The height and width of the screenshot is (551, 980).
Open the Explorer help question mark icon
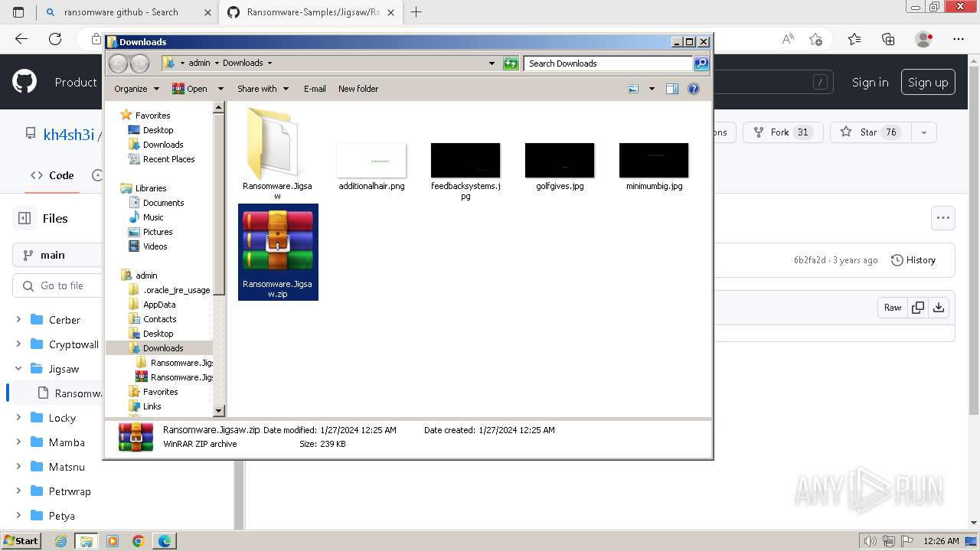pyautogui.click(x=694, y=89)
